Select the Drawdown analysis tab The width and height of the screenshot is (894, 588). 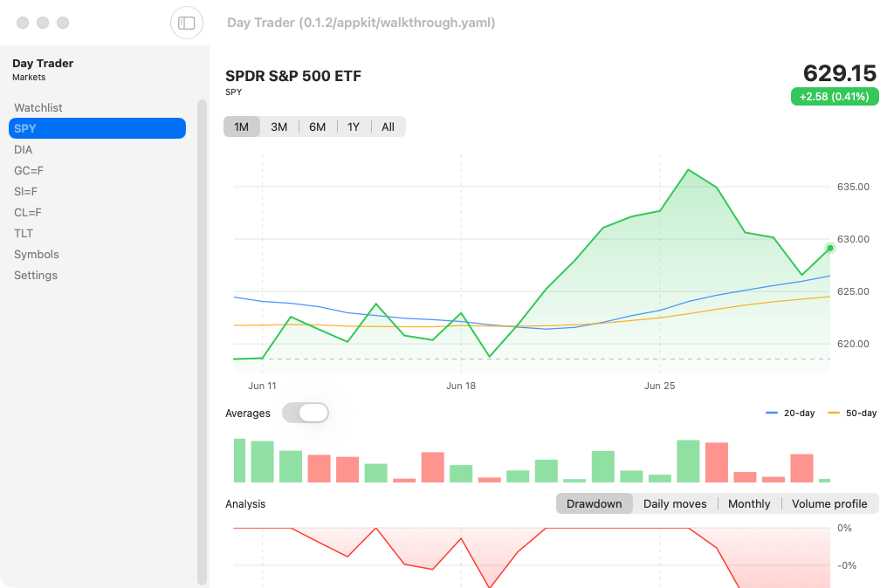pyautogui.click(x=594, y=503)
